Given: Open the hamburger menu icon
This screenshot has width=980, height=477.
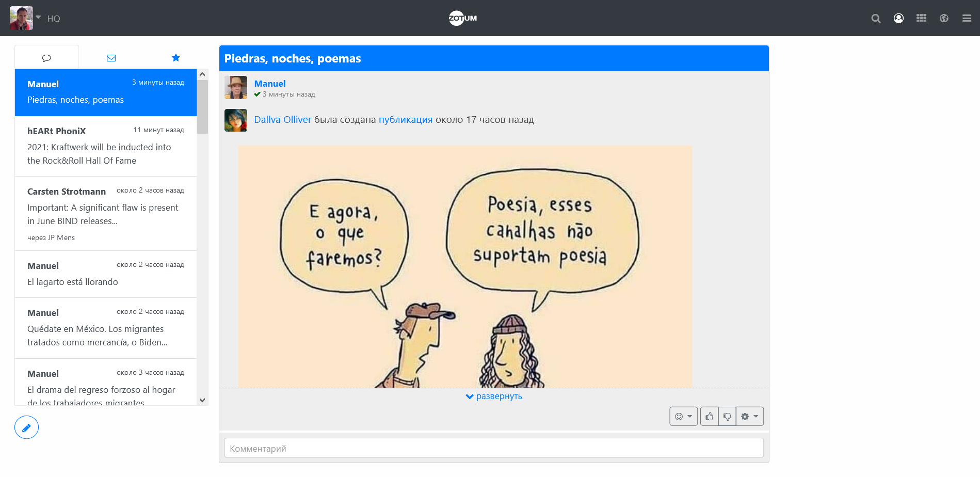Looking at the screenshot, I should 967,19.
